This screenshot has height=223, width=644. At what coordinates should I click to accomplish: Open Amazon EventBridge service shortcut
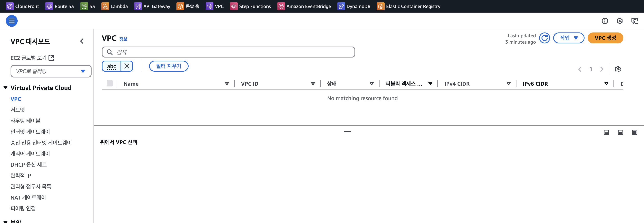coord(304,6)
